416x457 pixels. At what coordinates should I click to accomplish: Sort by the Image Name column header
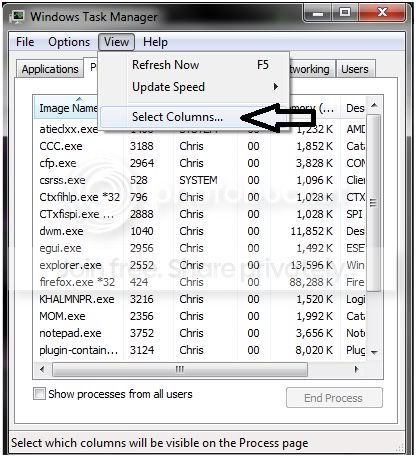click(67, 108)
